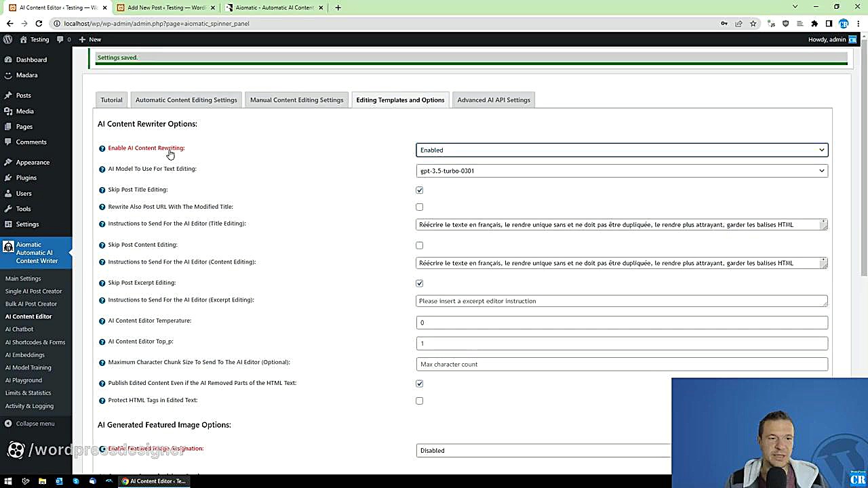Image resolution: width=868 pixels, height=488 pixels.
Task: Click the New button in the admin bar
Action: click(x=90, y=39)
